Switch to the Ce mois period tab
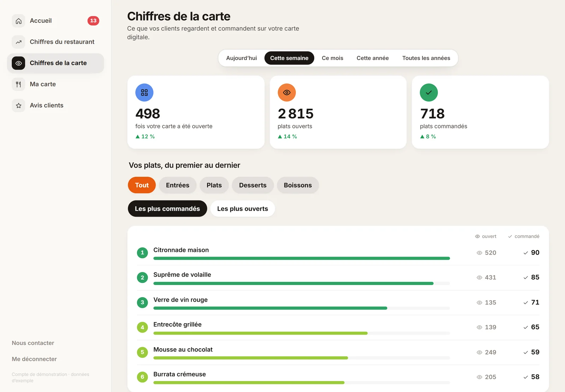565x392 pixels. [x=333, y=58]
